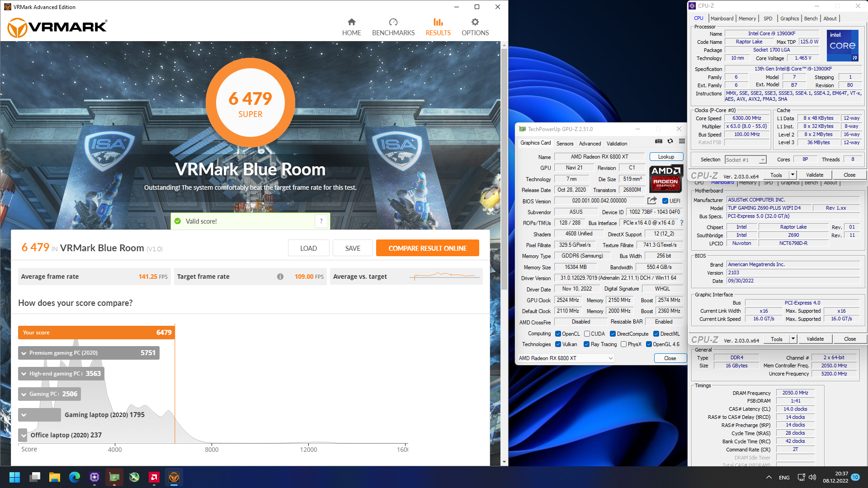The image size is (868, 488).
Task: Launch Microsoft Edge from the taskbar
Action: tap(75, 477)
